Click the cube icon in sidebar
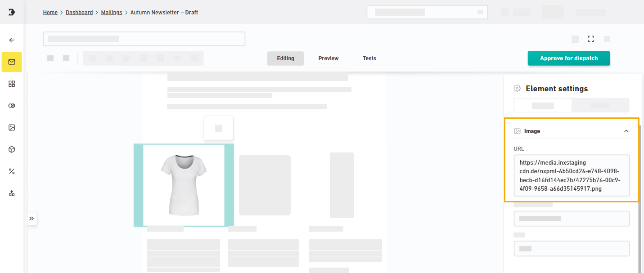 [x=12, y=149]
